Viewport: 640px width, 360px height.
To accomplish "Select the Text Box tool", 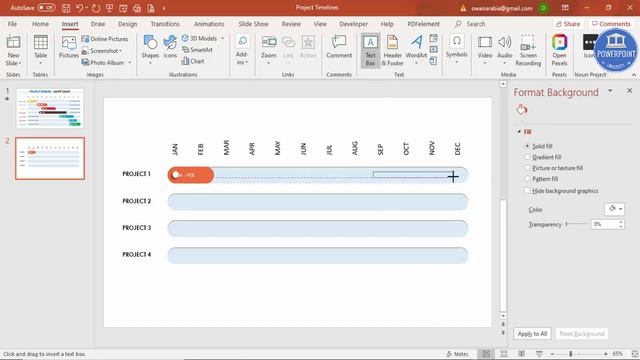I will [370, 51].
